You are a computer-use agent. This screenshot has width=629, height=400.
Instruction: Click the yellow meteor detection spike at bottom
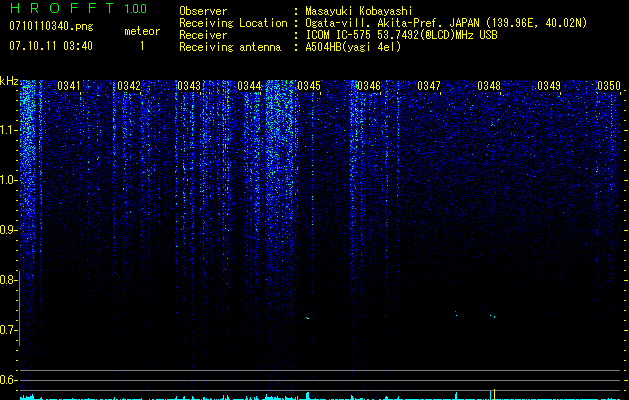pos(494,394)
